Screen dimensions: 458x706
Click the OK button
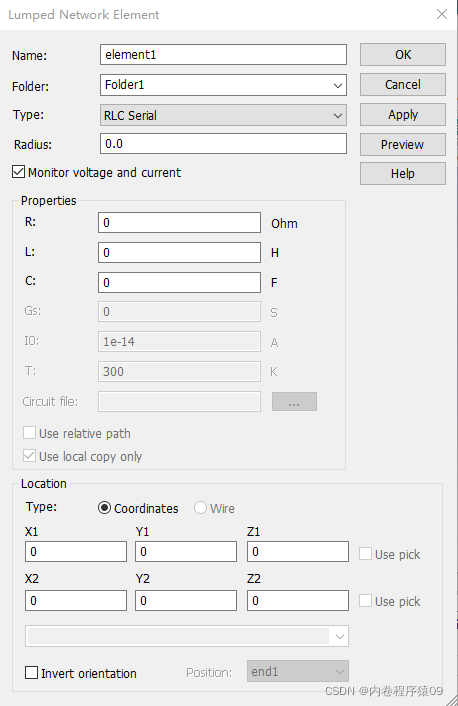[403, 54]
